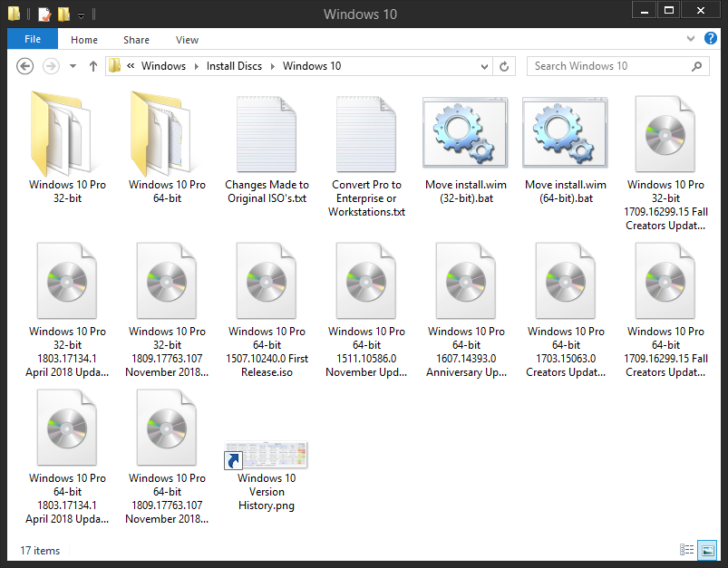The height and width of the screenshot is (568, 728).
Task: Click the Windows 10 breadcrumb segment
Action: click(312, 66)
